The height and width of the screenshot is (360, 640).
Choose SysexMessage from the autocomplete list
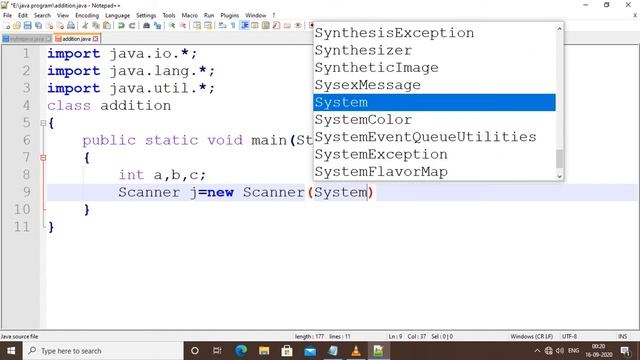434,85
